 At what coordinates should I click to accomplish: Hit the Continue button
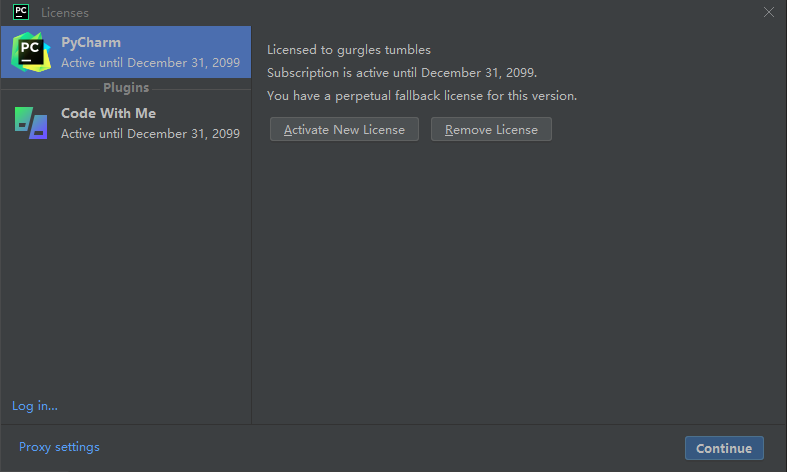click(x=724, y=448)
